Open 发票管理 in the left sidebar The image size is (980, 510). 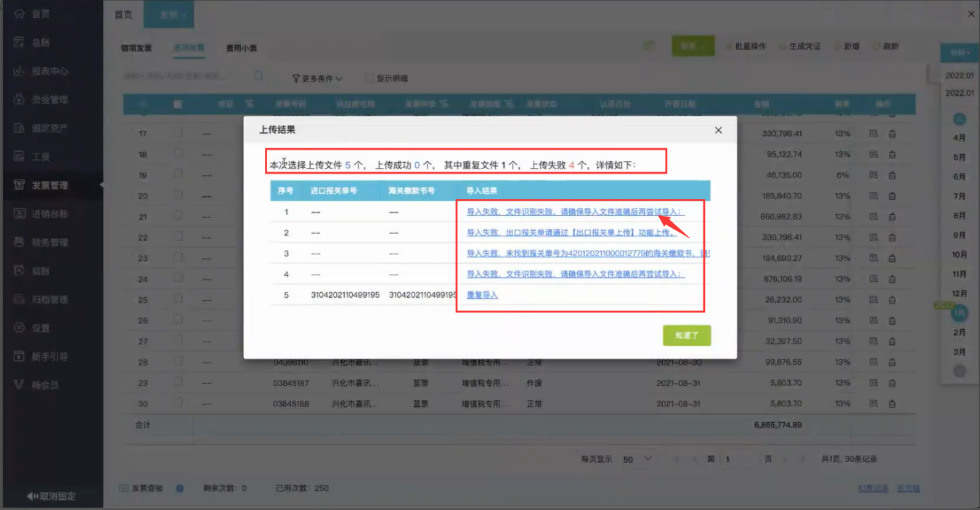click(x=49, y=185)
